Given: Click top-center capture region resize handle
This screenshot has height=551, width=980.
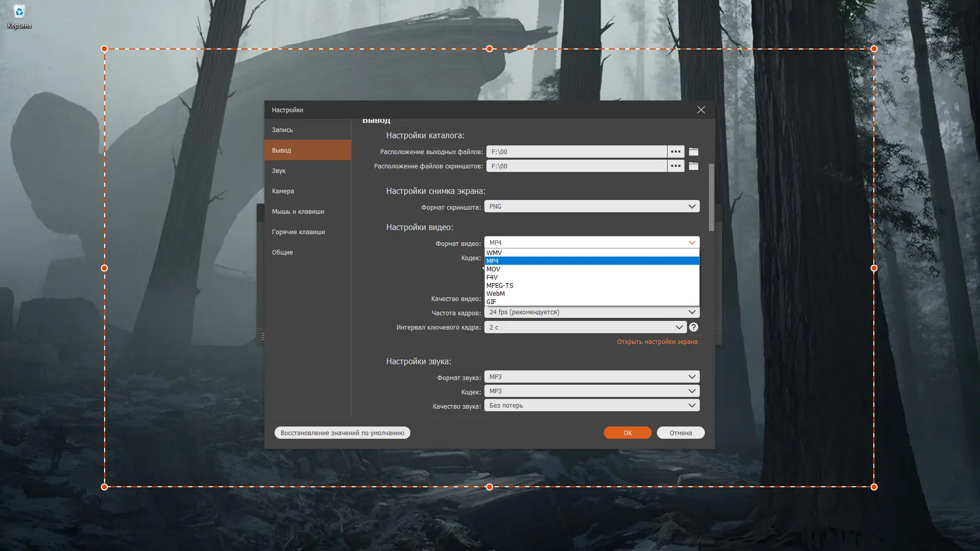Looking at the screenshot, I should pos(489,49).
